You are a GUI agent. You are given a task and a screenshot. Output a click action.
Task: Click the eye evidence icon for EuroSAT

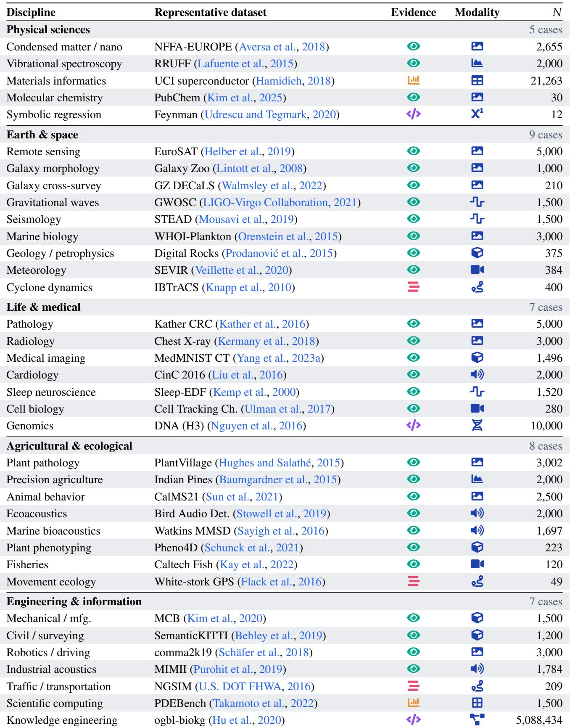pos(414,151)
